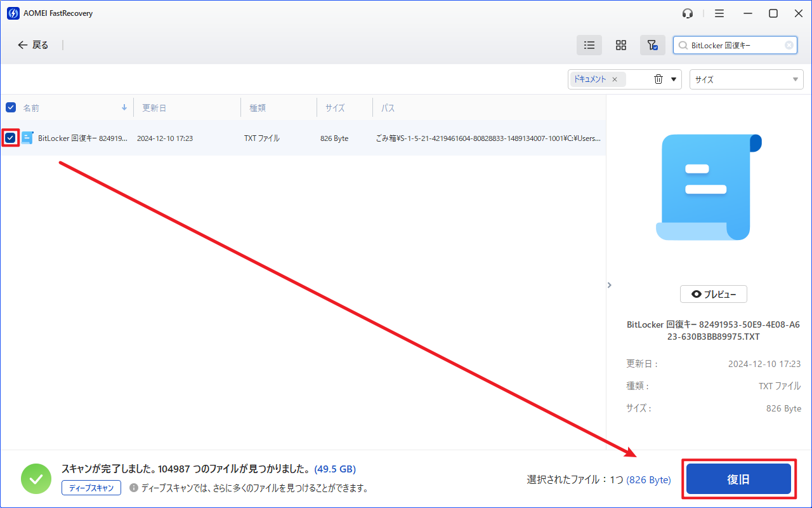This screenshot has height=508, width=812.
Task: Click the scan complete status message
Action: [x=186, y=469]
